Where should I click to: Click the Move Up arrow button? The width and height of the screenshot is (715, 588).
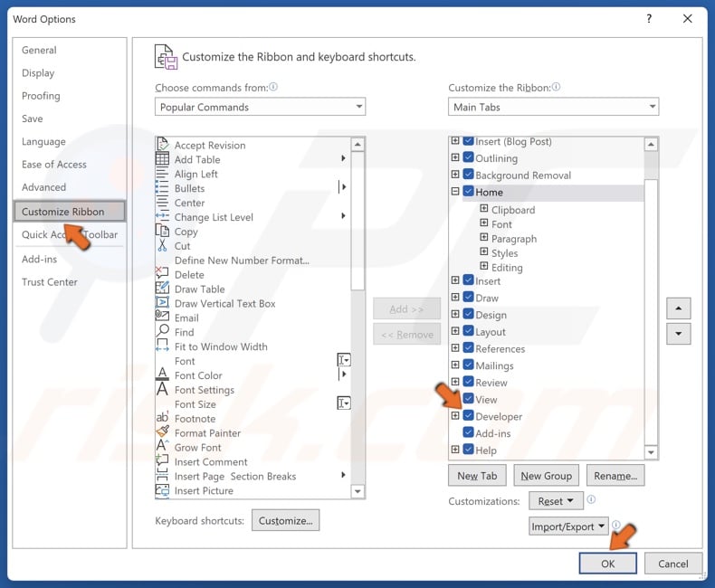pos(679,308)
